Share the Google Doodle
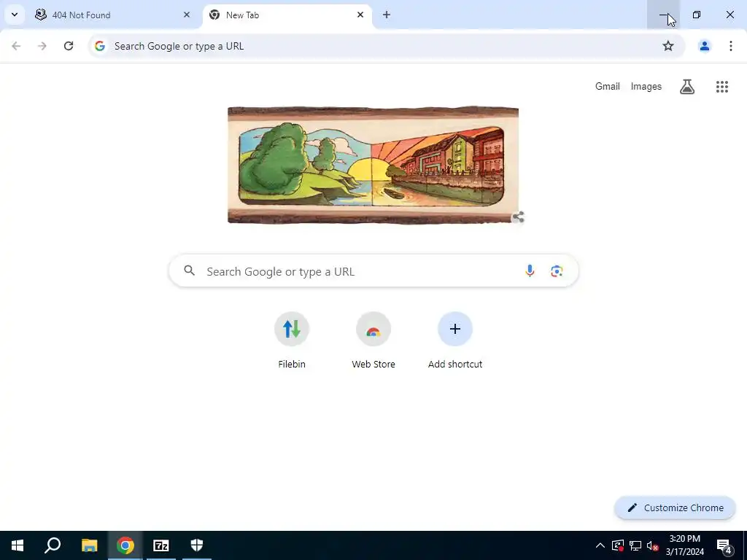This screenshot has height=560, width=747. click(x=518, y=217)
